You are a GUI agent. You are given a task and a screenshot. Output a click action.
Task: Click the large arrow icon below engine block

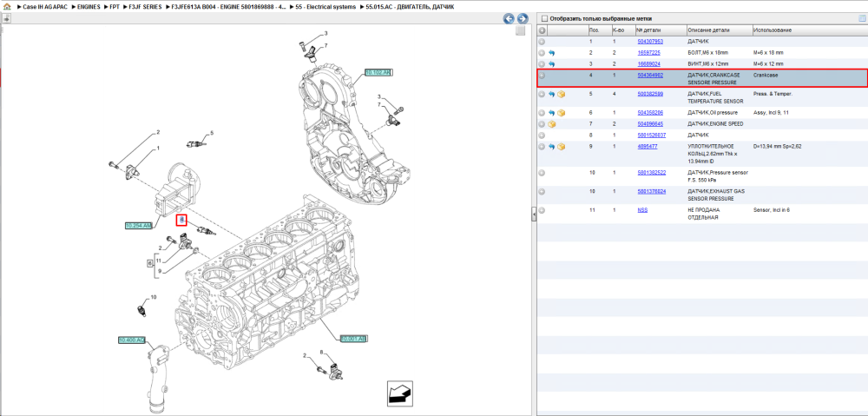(399, 393)
